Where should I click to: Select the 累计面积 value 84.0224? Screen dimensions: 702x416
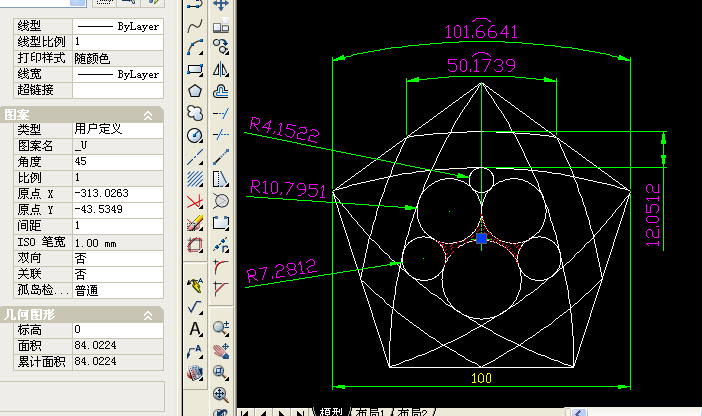pos(118,362)
